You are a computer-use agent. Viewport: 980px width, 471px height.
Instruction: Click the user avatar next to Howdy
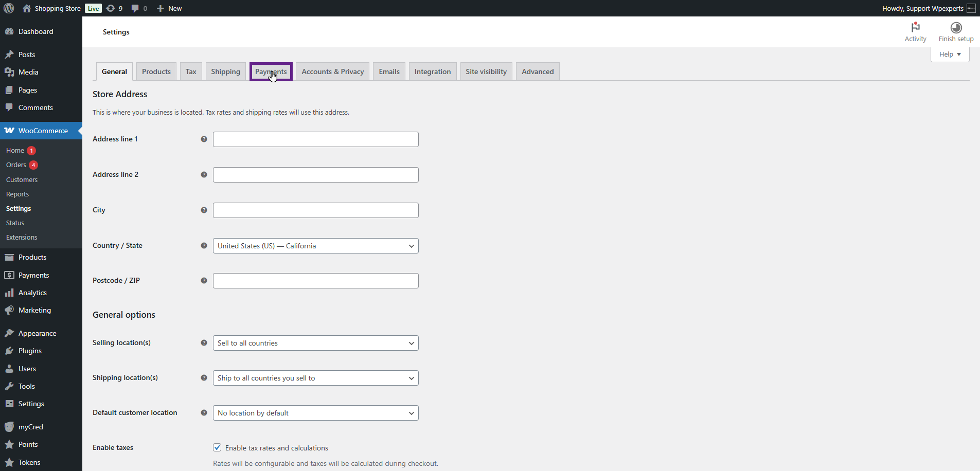tap(971, 8)
